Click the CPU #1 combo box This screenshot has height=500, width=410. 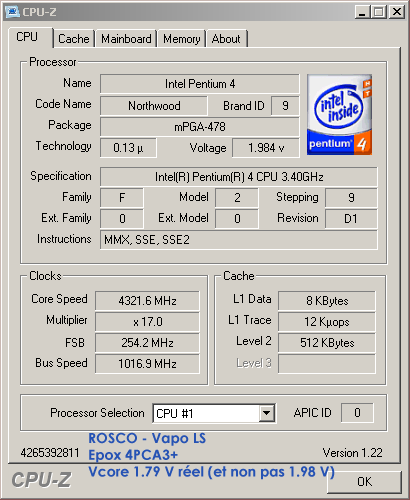[214, 413]
